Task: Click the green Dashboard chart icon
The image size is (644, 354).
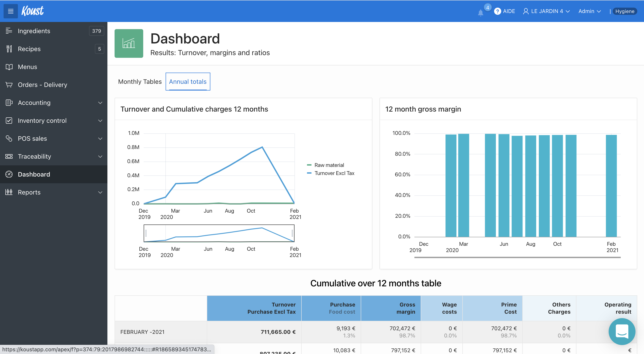Action: tap(129, 43)
